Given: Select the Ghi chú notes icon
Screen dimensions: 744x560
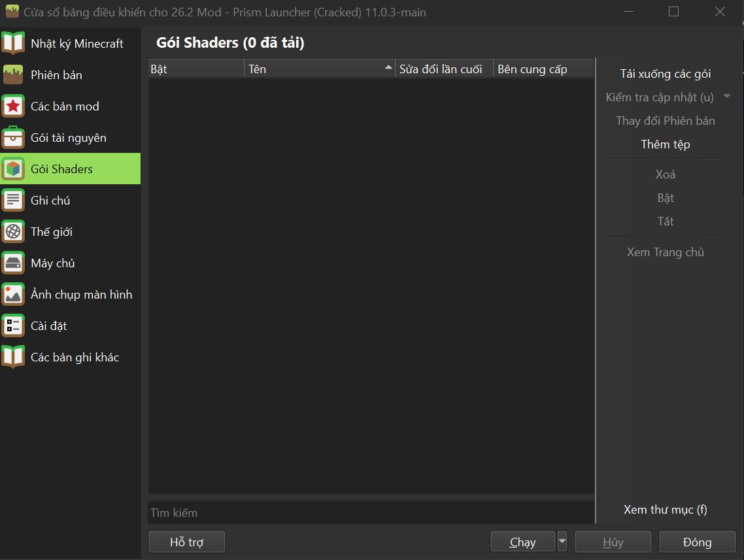Looking at the screenshot, I should point(13,200).
